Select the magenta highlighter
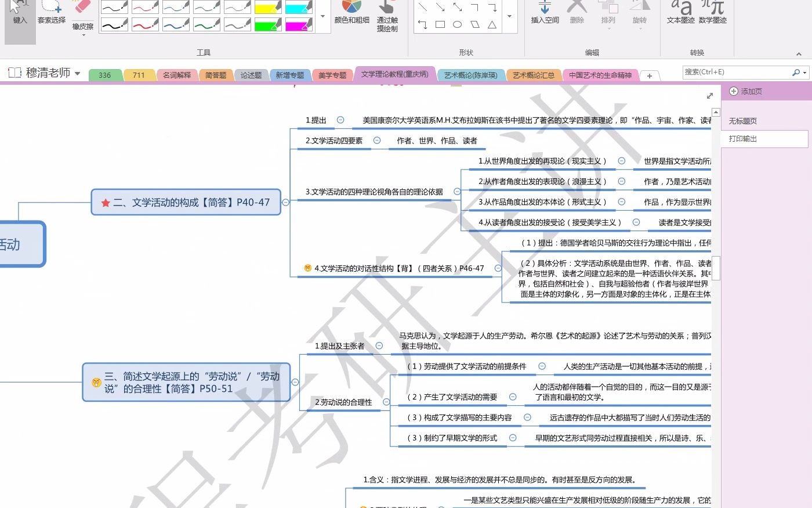The image size is (812, 508). coord(299,25)
